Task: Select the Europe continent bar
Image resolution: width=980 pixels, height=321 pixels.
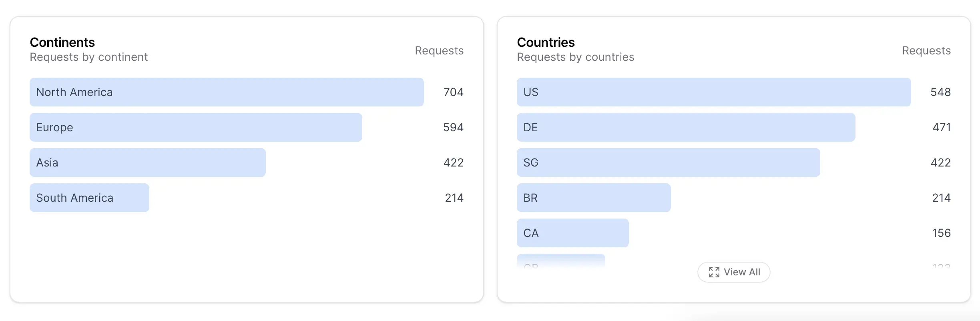Action: click(196, 127)
